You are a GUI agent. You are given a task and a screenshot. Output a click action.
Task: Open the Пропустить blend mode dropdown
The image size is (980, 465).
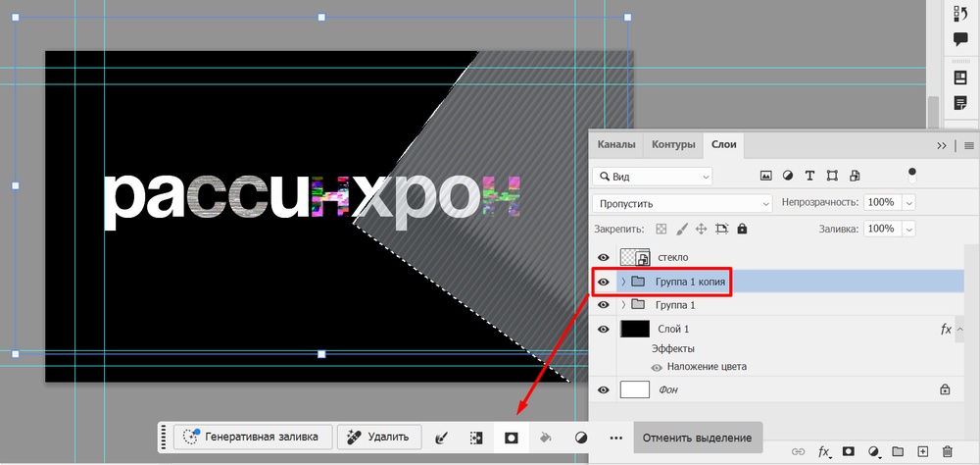(683, 202)
